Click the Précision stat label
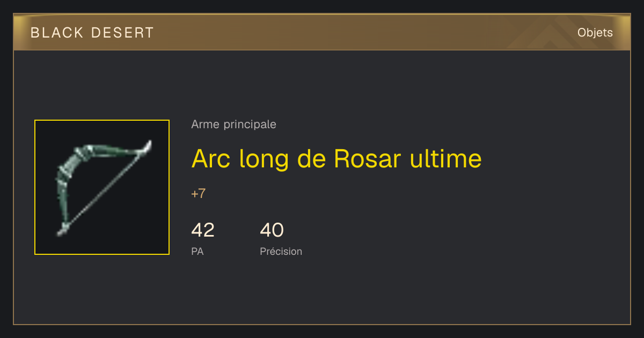 tap(281, 251)
